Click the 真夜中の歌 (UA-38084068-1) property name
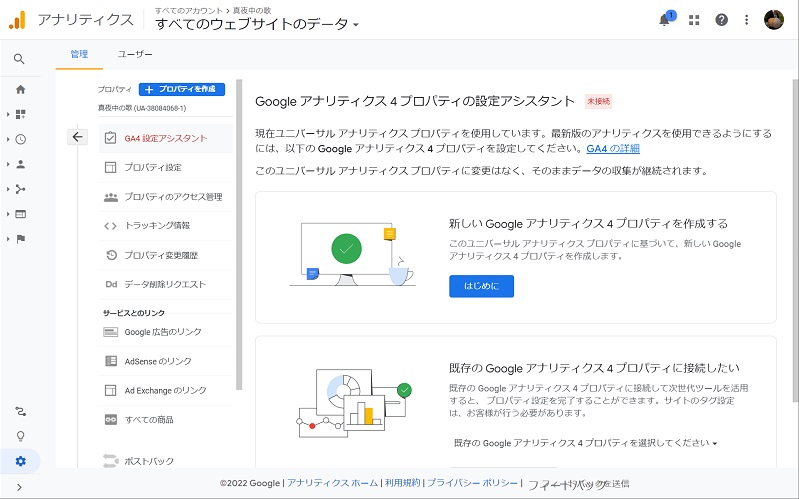Viewport: 799px width, 499px height. pos(142,108)
